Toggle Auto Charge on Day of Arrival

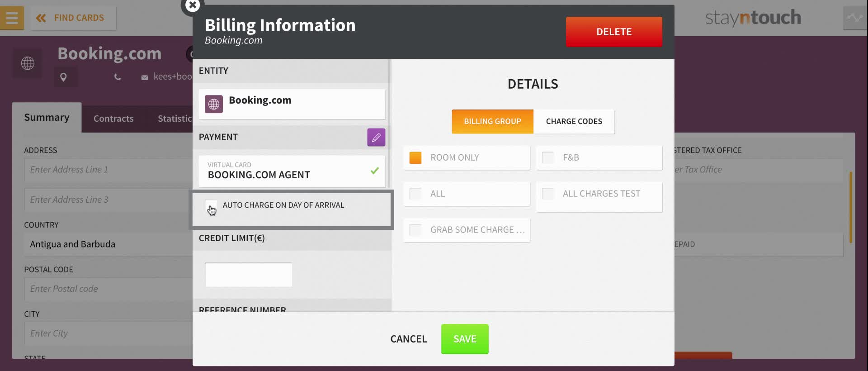click(x=211, y=206)
